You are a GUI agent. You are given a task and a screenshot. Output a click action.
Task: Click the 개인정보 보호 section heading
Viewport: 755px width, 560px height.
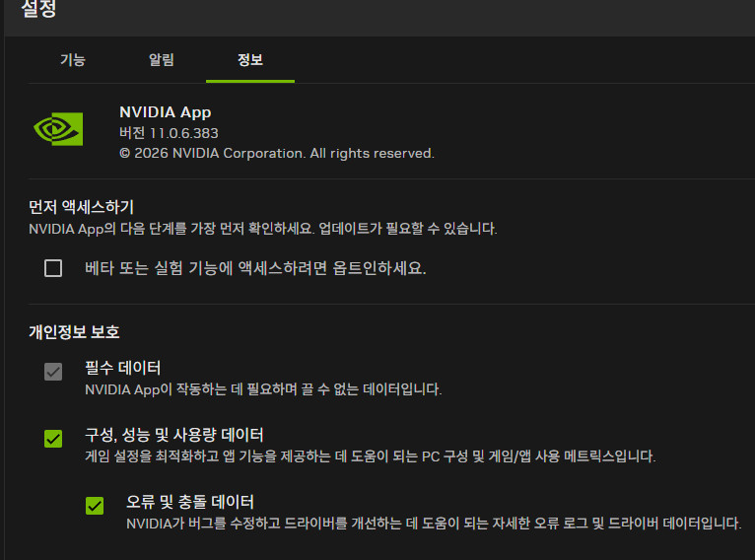[74, 332]
